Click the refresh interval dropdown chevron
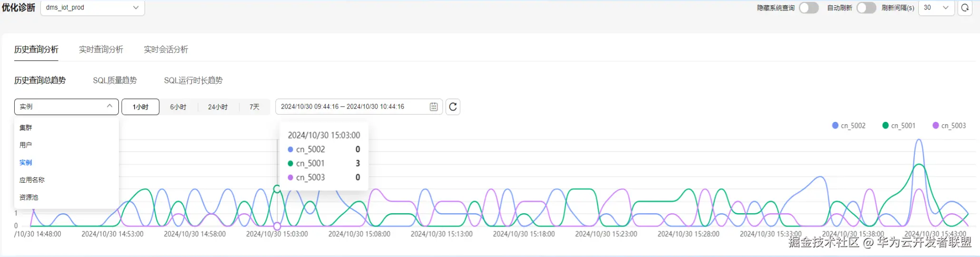The height and width of the screenshot is (257, 980). [x=945, y=8]
